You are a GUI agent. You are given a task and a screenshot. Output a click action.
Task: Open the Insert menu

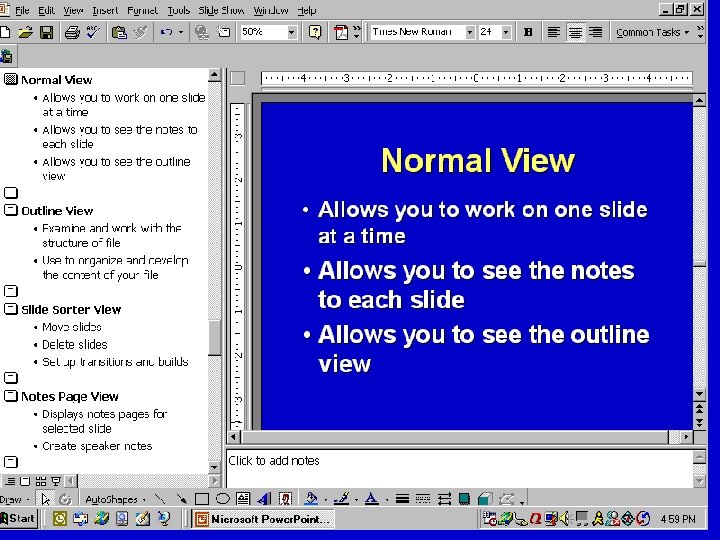point(105,10)
